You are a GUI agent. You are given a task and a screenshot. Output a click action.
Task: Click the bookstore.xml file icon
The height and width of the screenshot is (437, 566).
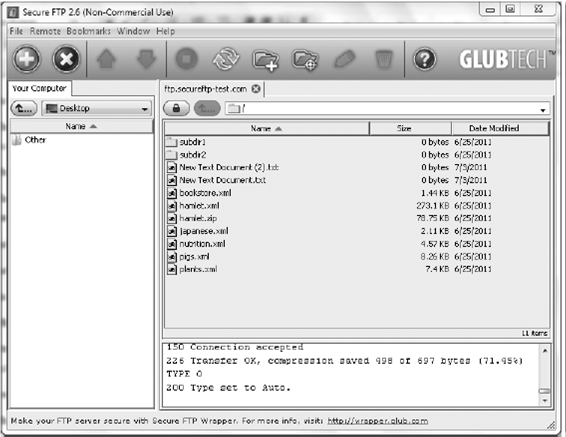coord(172,193)
